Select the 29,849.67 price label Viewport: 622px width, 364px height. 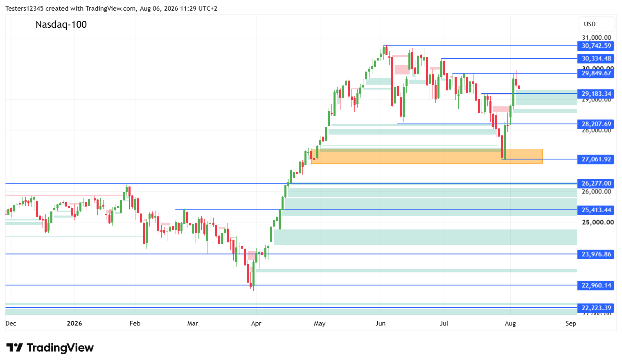click(596, 73)
